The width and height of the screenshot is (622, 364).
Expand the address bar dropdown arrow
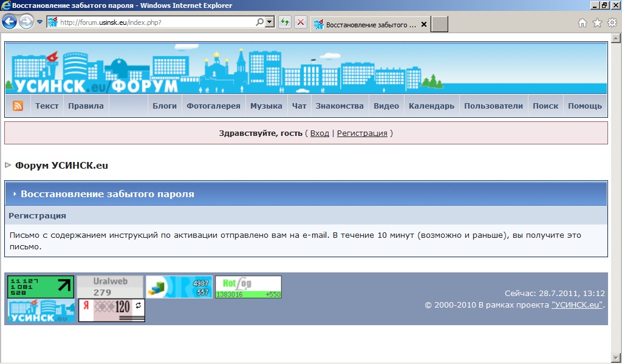pos(269,22)
